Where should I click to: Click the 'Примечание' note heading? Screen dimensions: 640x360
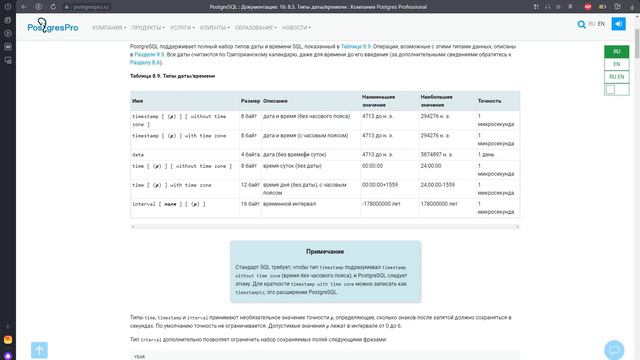click(x=325, y=251)
